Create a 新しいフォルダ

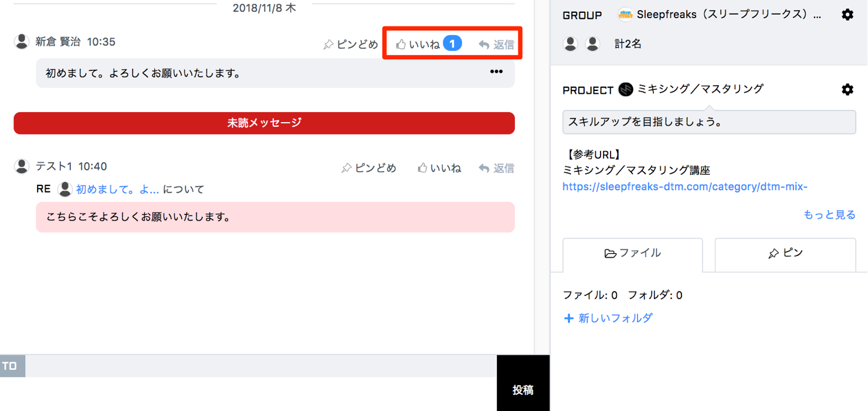click(608, 318)
